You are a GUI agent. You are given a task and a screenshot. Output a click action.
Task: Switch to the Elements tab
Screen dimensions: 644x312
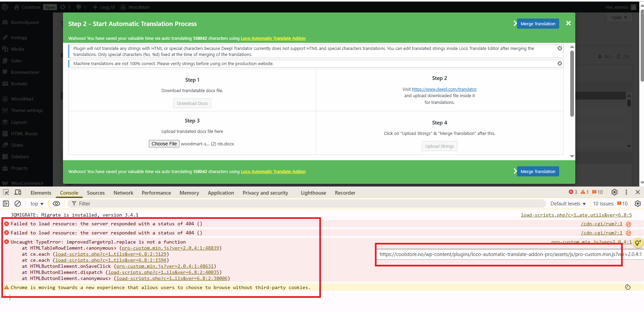tap(41, 193)
